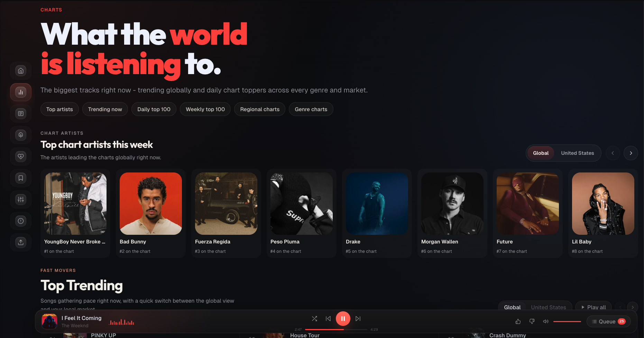Screen dimensions: 644x338
Task: Select Global in Top Trending toggle
Action: click(512, 307)
